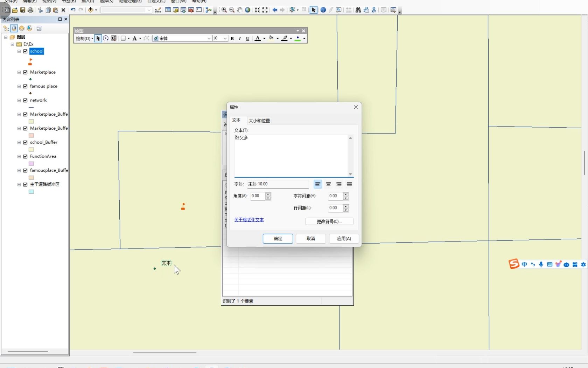Toggle bold in Draw toolbar
This screenshot has height=368, width=588.
tap(232, 39)
